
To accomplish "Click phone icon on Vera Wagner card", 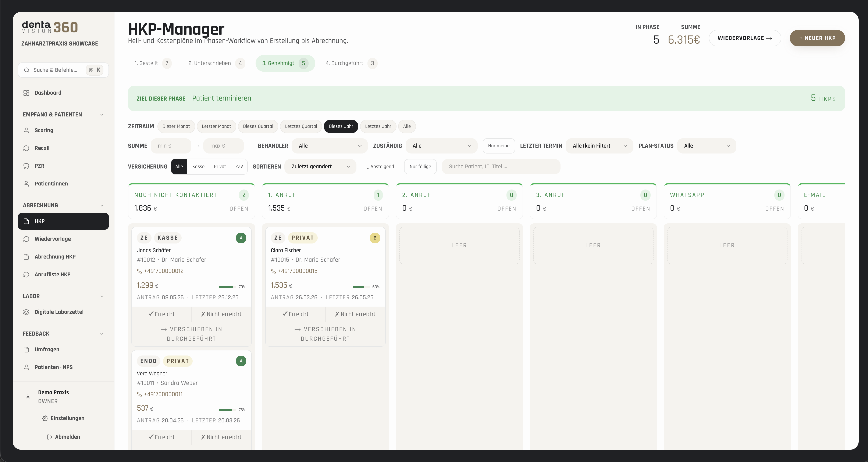I will (139, 394).
